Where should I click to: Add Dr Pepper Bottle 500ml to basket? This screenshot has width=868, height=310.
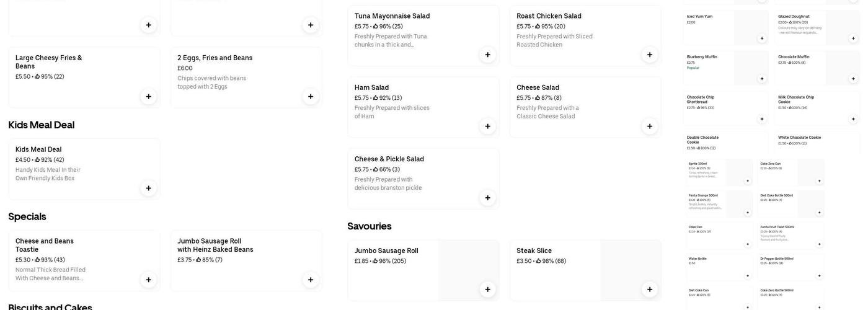[x=819, y=276]
